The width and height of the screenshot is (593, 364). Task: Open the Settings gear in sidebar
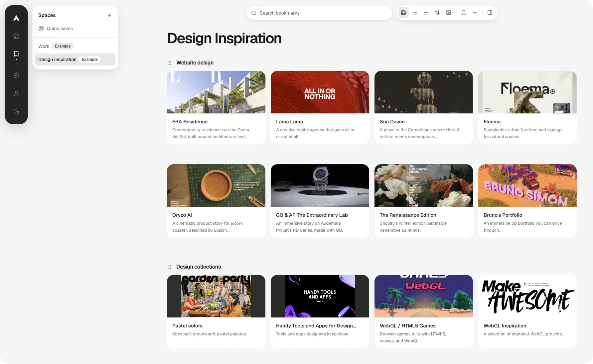(16, 75)
